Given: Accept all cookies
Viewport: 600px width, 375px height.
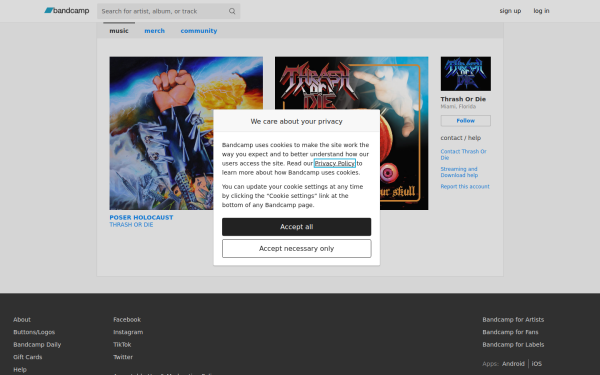Looking at the screenshot, I should point(297,227).
